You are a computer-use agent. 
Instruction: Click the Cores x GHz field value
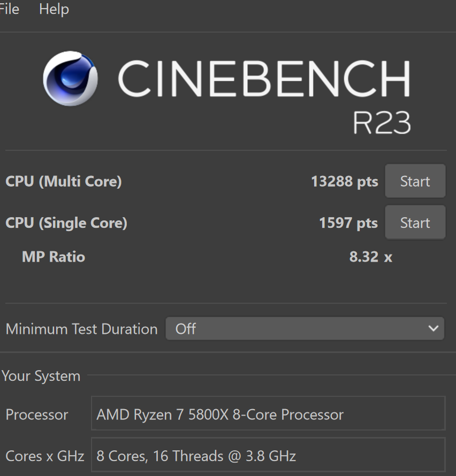point(268,456)
